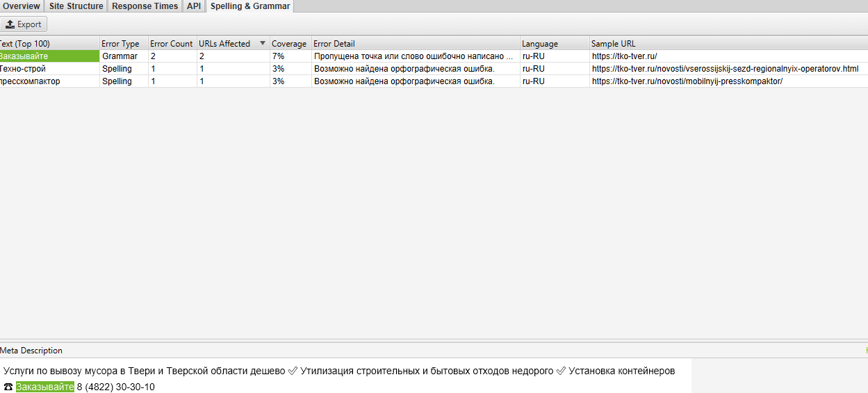Switch to the Site Structure tab
The width and height of the screenshot is (868, 393).
(76, 6)
